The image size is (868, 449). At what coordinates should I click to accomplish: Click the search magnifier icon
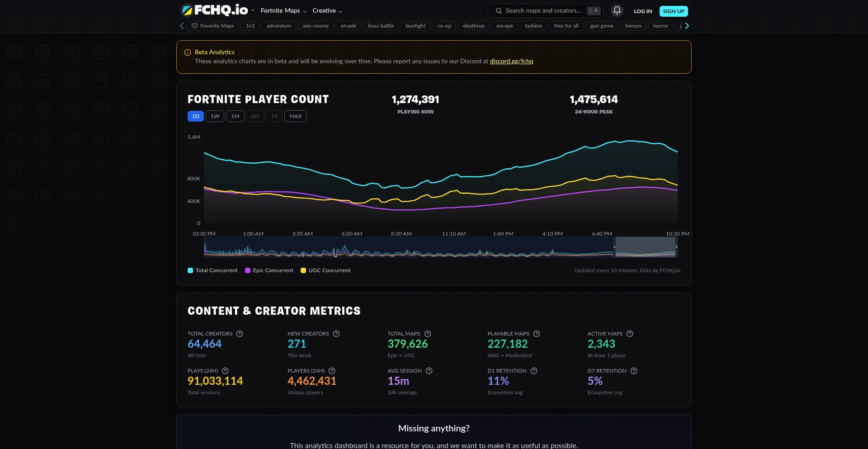coord(499,10)
